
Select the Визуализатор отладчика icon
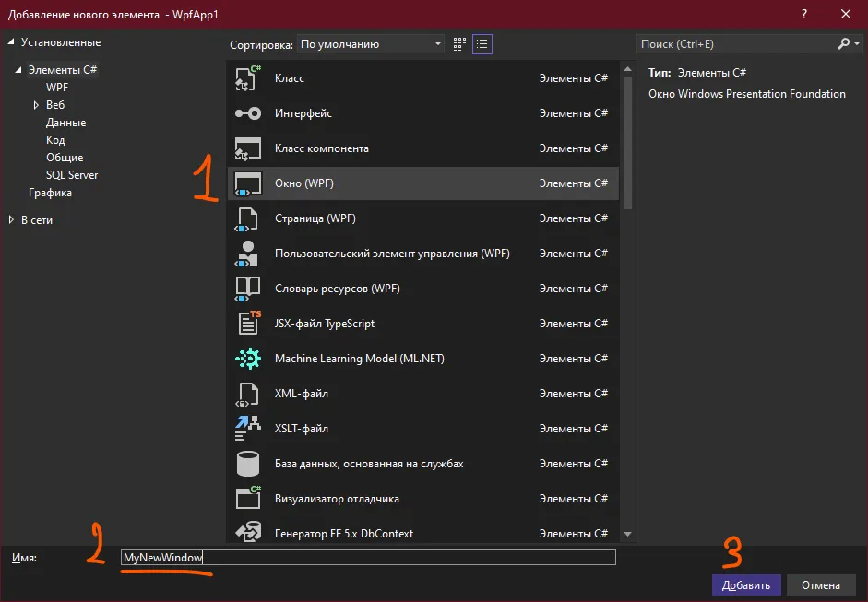pos(247,498)
